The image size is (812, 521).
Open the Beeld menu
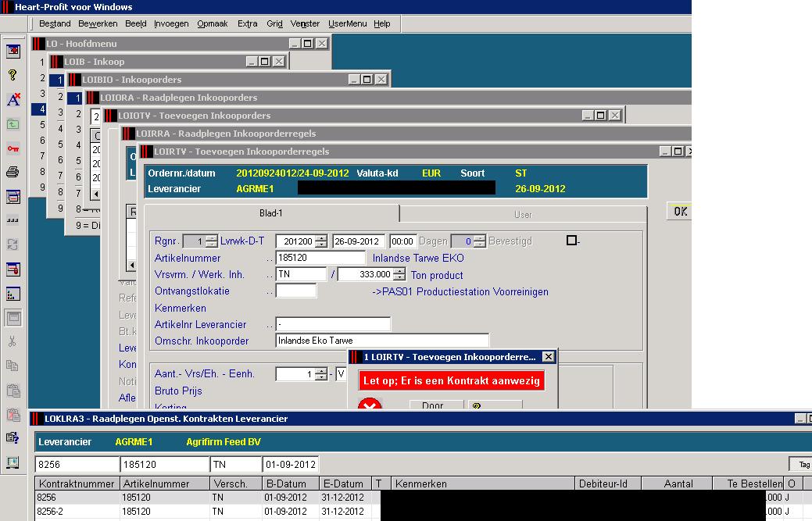tap(136, 23)
